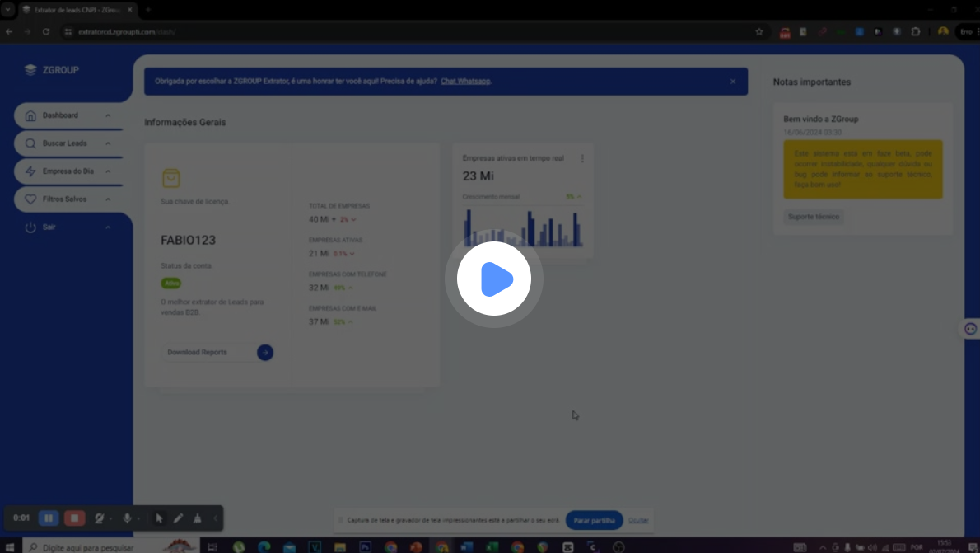Click the Suporte técnico button
980x553 pixels.
pyautogui.click(x=813, y=217)
